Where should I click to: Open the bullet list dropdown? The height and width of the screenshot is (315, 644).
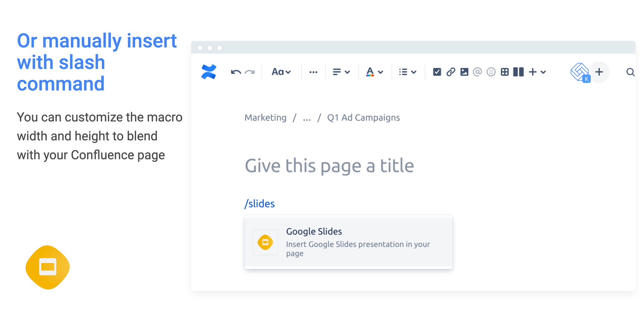[408, 72]
